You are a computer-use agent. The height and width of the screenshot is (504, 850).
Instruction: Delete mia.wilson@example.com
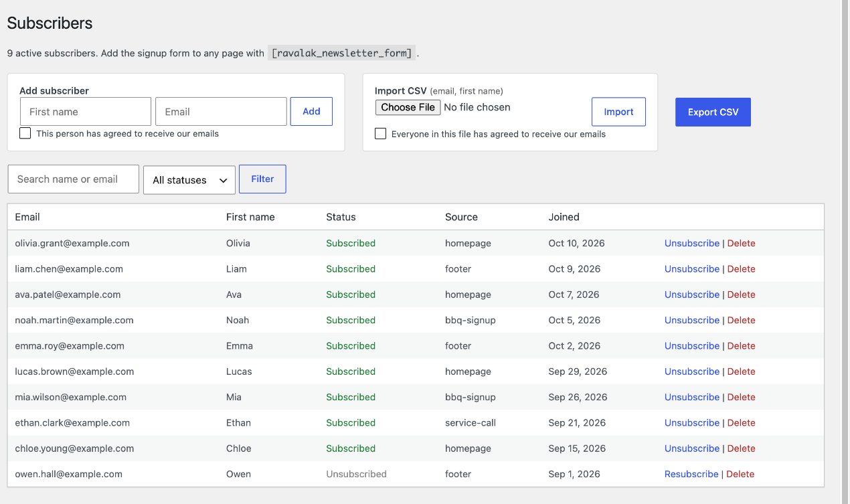coord(741,398)
